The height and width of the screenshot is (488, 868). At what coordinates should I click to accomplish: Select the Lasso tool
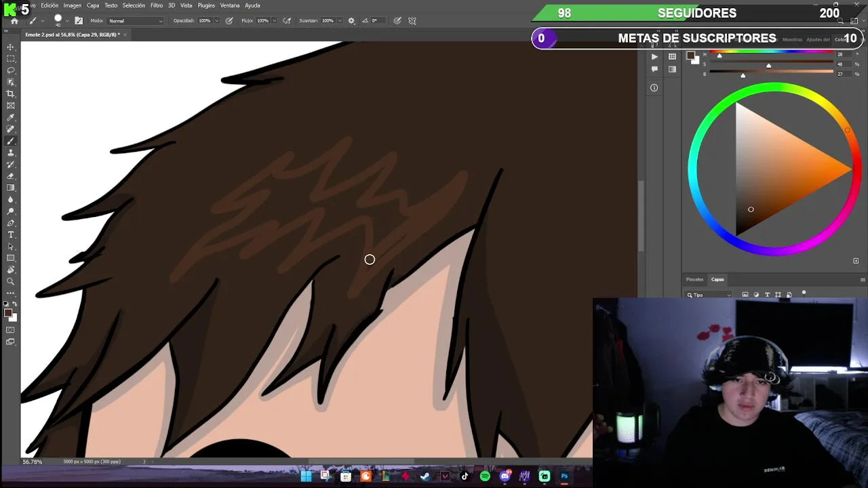click(x=11, y=70)
